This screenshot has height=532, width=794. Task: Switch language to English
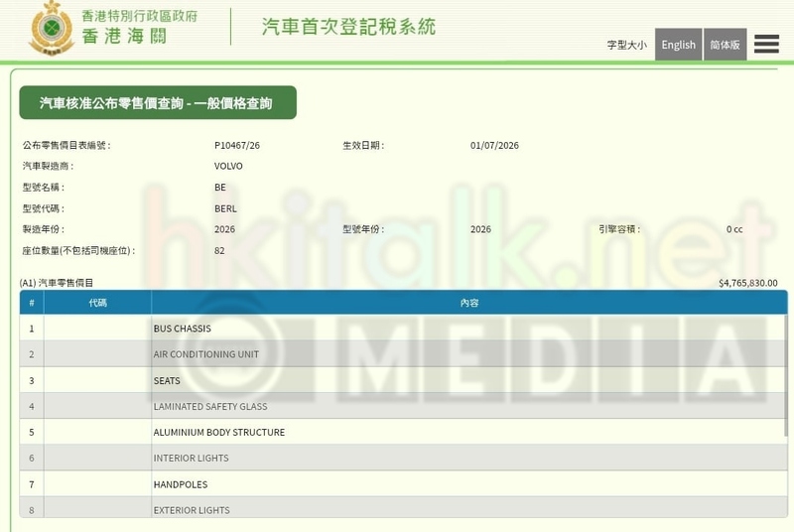(x=678, y=45)
